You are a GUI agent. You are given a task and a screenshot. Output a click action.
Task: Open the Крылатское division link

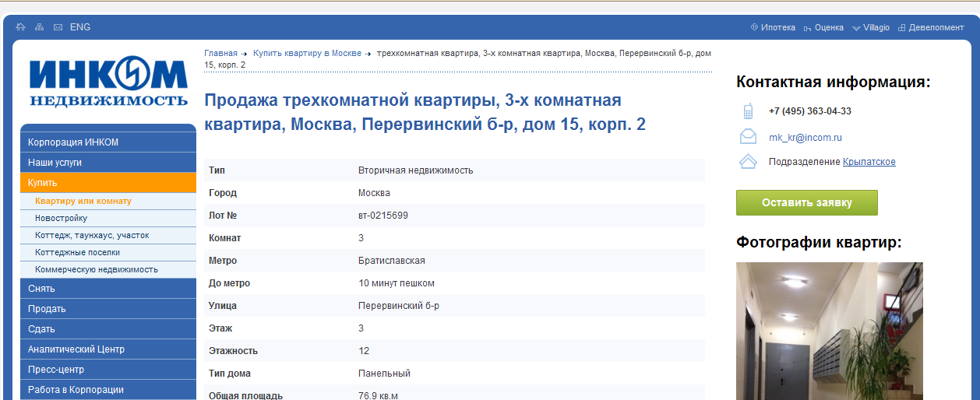tap(869, 162)
